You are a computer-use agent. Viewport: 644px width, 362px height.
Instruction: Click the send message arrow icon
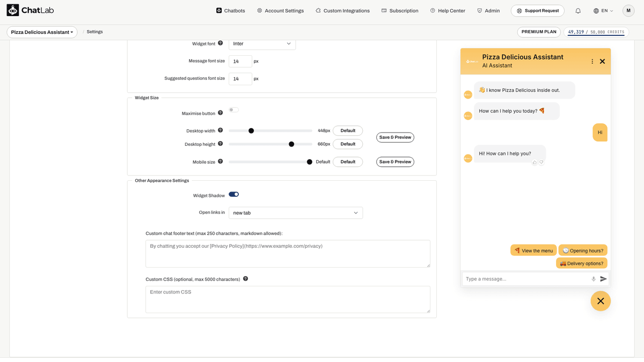point(603,279)
